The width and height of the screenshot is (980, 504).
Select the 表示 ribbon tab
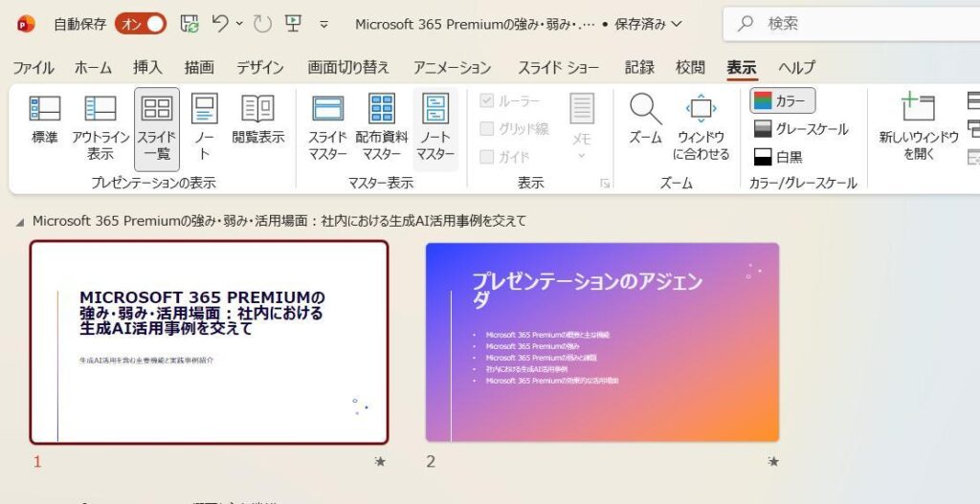tap(742, 68)
